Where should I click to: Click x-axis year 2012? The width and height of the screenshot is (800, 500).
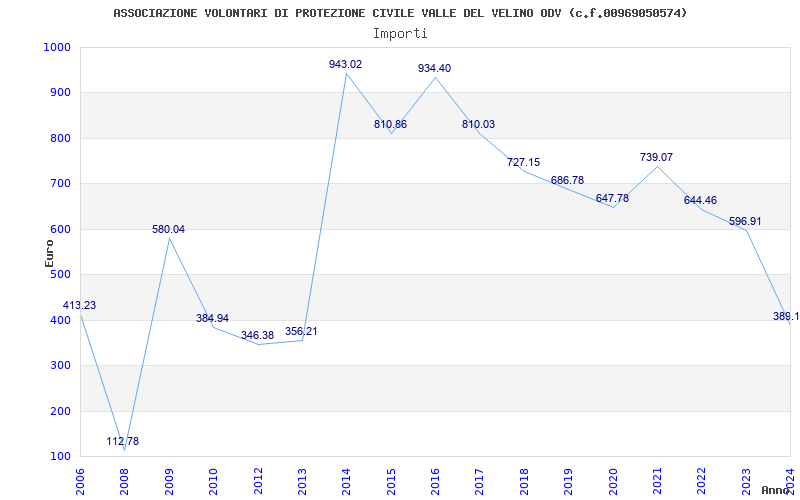[x=258, y=482]
